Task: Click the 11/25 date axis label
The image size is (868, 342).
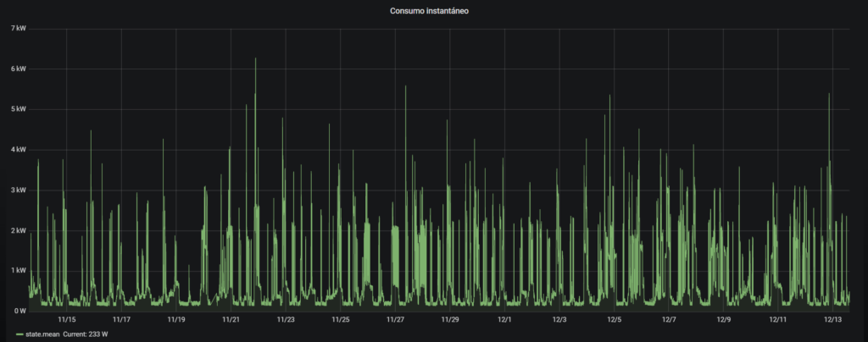Action: (341, 319)
